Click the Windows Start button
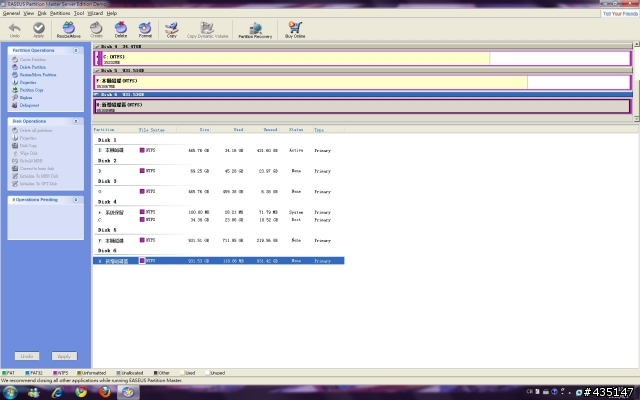The width and height of the screenshot is (640, 400). (10, 392)
